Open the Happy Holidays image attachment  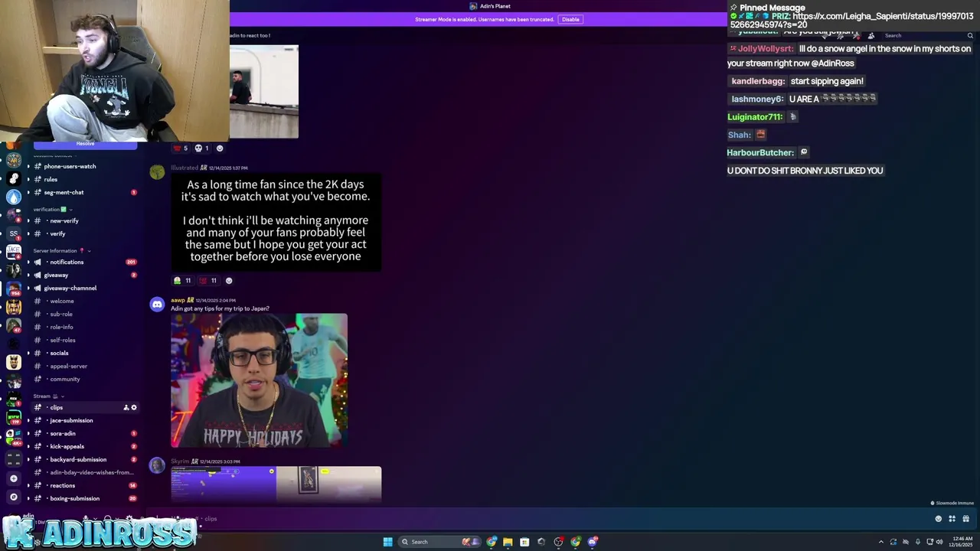(x=259, y=380)
